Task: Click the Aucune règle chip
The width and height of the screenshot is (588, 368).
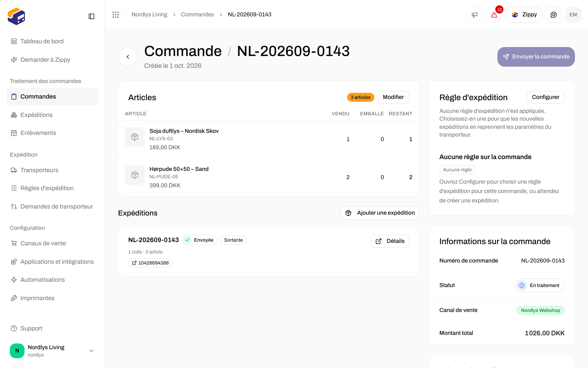Action: click(457, 170)
